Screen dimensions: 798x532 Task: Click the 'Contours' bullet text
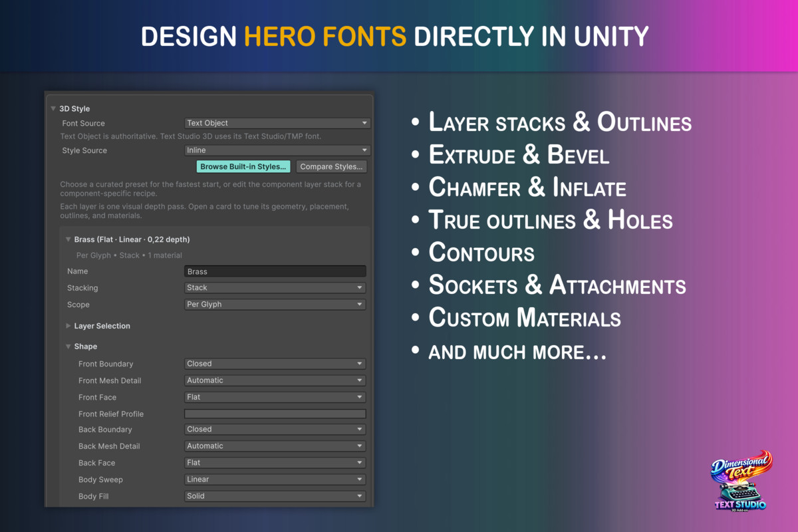pos(481,253)
